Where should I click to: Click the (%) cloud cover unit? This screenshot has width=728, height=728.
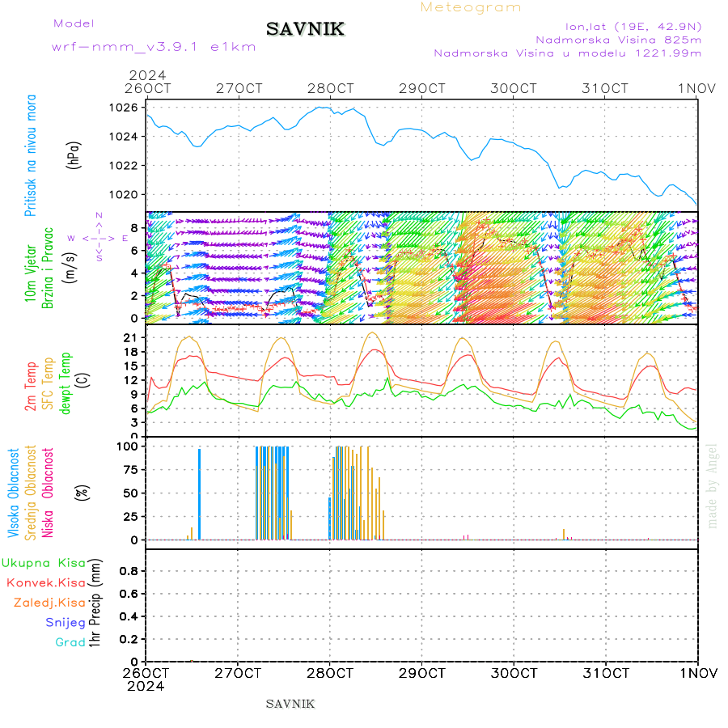83,493
